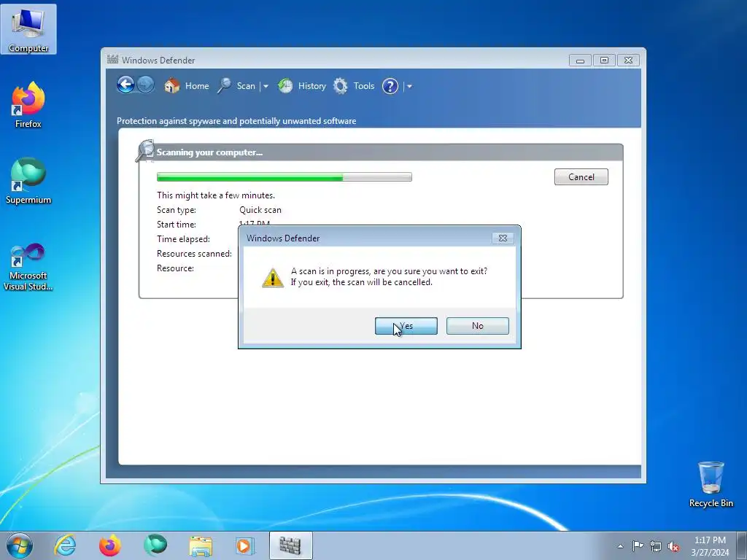The width and height of the screenshot is (747, 560).
Task: Select the Microsoft Visual Studio shortcut
Action: (x=28, y=267)
